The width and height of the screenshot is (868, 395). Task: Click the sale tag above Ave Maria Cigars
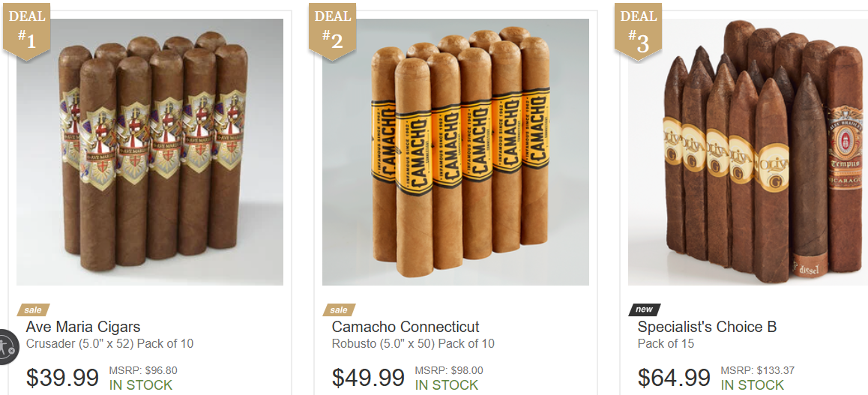(33, 310)
